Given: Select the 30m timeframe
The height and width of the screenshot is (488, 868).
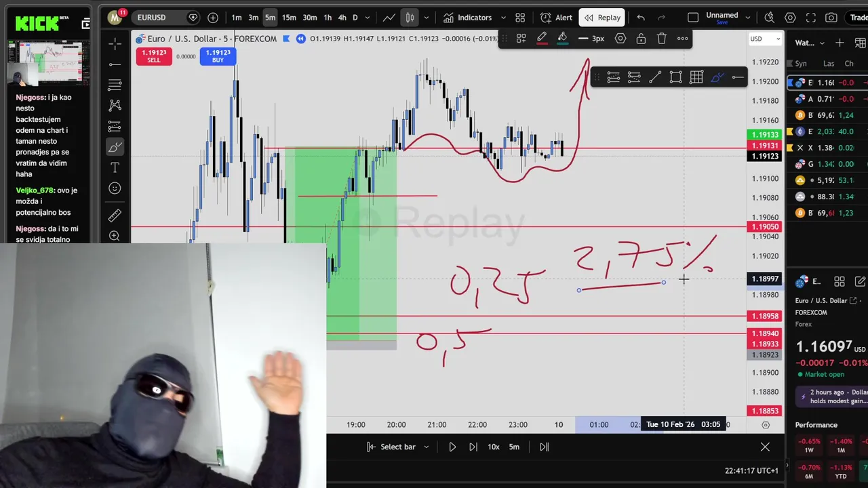Looking at the screenshot, I should click(310, 18).
